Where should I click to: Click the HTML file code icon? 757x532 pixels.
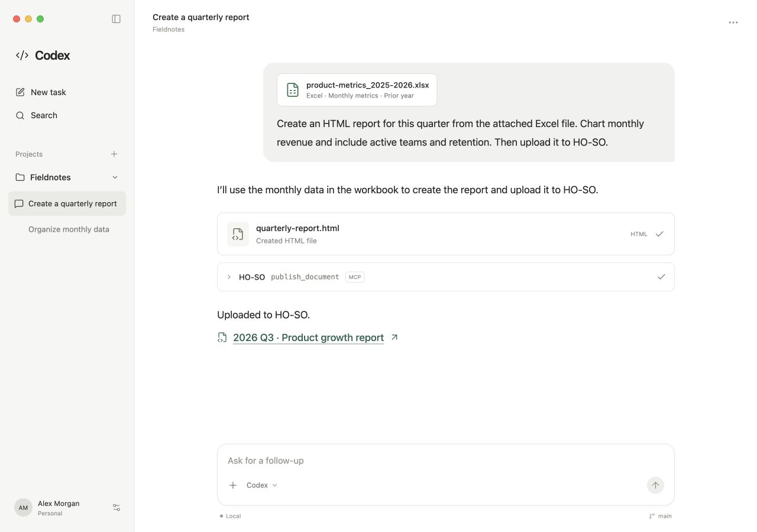click(238, 234)
